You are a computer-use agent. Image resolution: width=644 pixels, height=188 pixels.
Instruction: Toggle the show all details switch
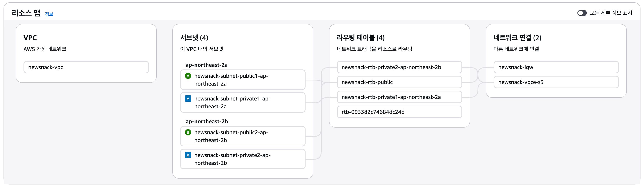[582, 13]
